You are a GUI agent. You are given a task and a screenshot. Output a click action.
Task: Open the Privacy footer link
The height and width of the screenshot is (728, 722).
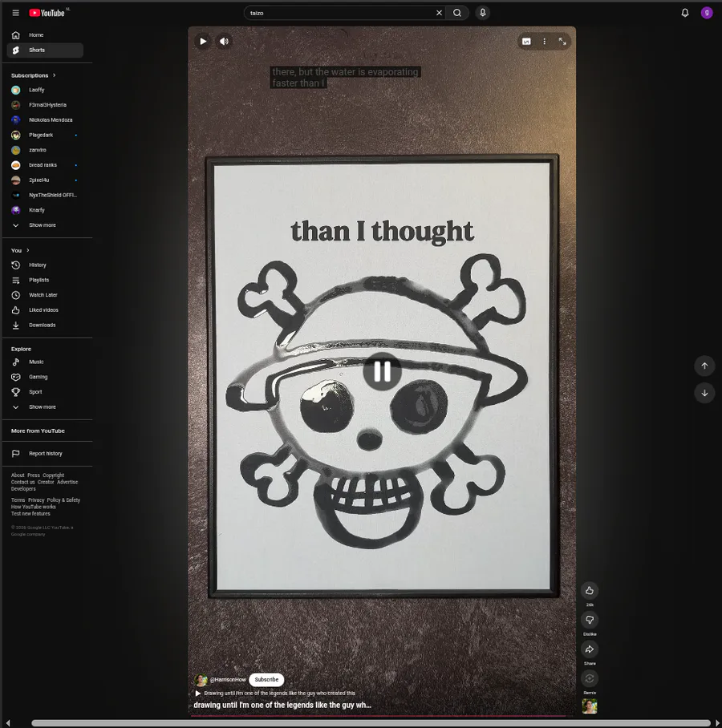(x=36, y=500)
